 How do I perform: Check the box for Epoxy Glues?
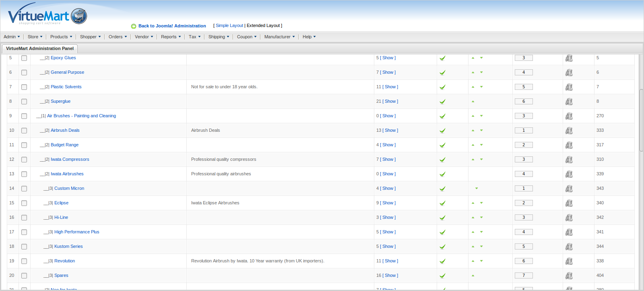[x=24, y=58]
